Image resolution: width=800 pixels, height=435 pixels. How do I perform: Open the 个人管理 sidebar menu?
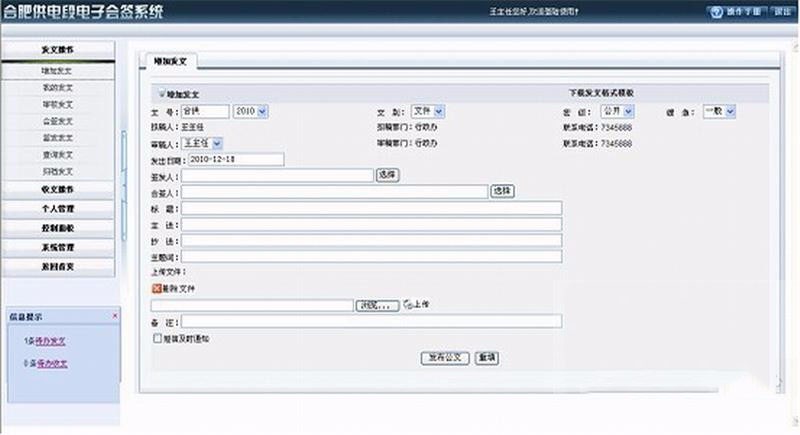click(x=57, y=208)
